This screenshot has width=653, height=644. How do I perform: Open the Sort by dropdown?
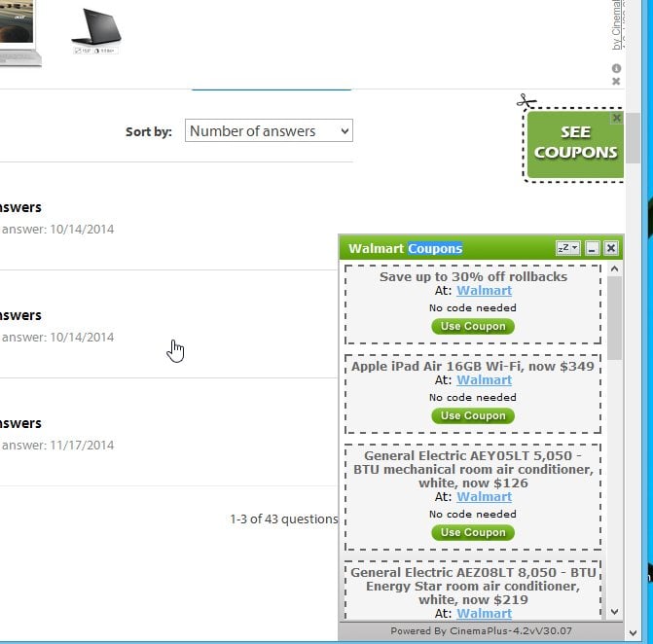point(269,130)
